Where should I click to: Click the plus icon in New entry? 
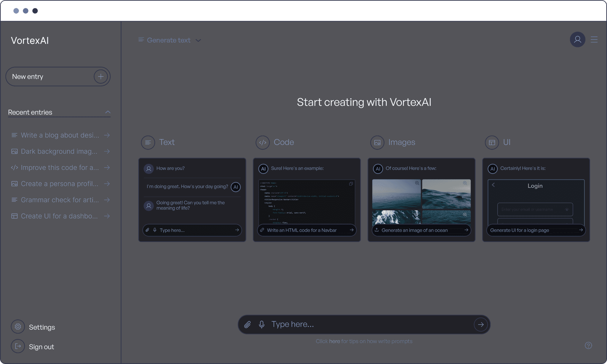101,77
